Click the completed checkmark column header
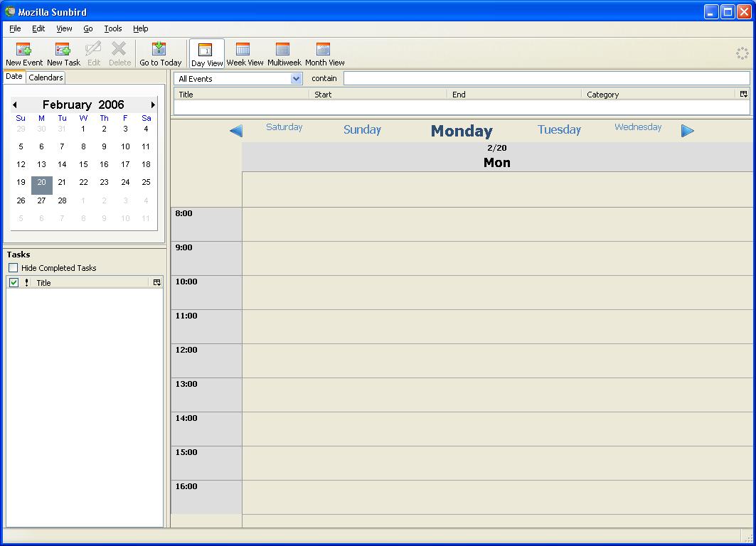 pos(14,282)
